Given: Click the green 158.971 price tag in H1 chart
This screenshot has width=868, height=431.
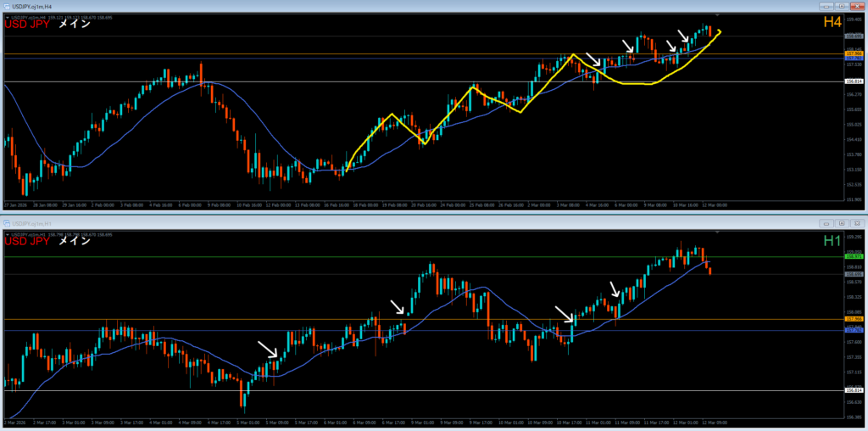Looking at the screenshot, I should click(x=854, y=256).
